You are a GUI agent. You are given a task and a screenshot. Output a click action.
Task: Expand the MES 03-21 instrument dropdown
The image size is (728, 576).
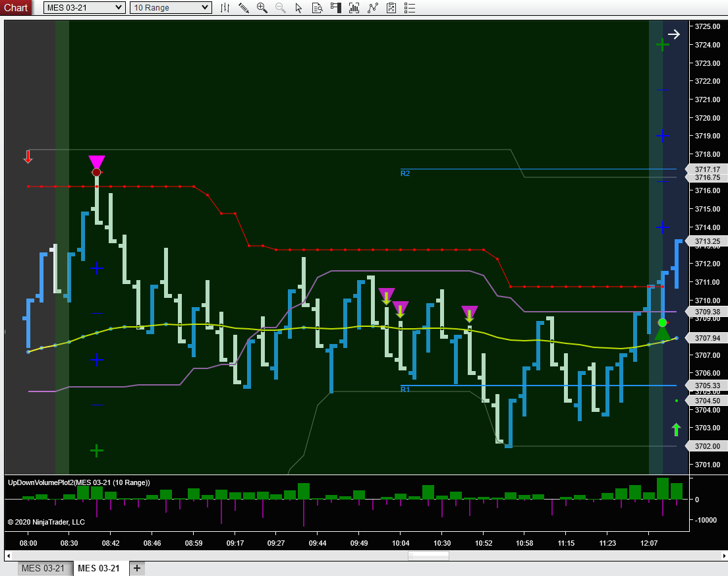click(x=84, y=8)
